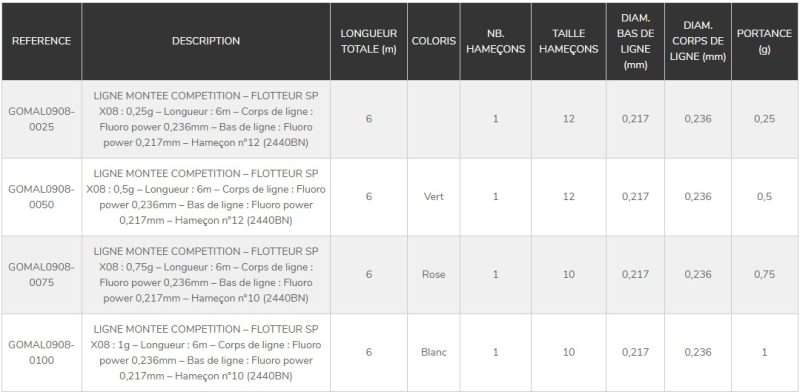800x392 pixels.
Task: Click the COLORIS column header
Action: [x=434, y=41]
